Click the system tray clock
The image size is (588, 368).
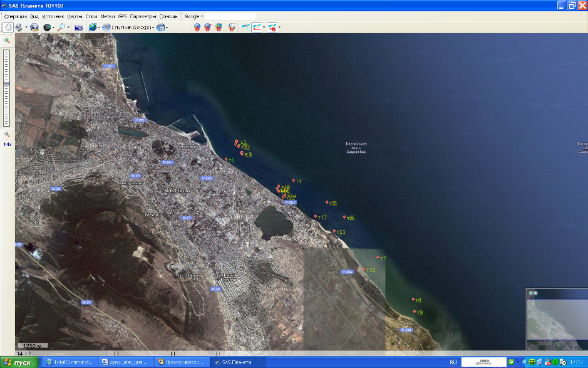pos(576,362)
